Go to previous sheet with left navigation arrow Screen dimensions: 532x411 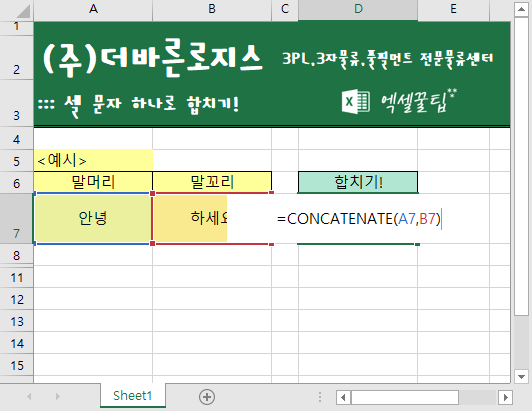(29, 396)
